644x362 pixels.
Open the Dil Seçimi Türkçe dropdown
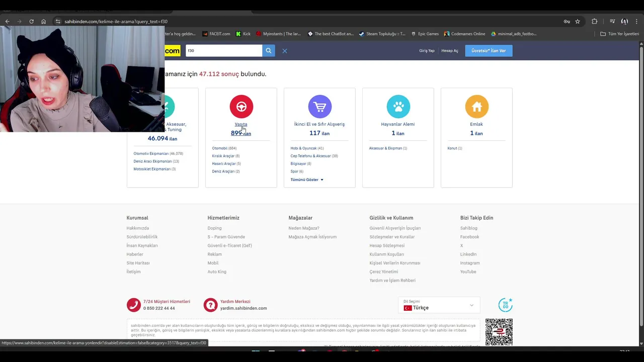(x=439, y=305)
